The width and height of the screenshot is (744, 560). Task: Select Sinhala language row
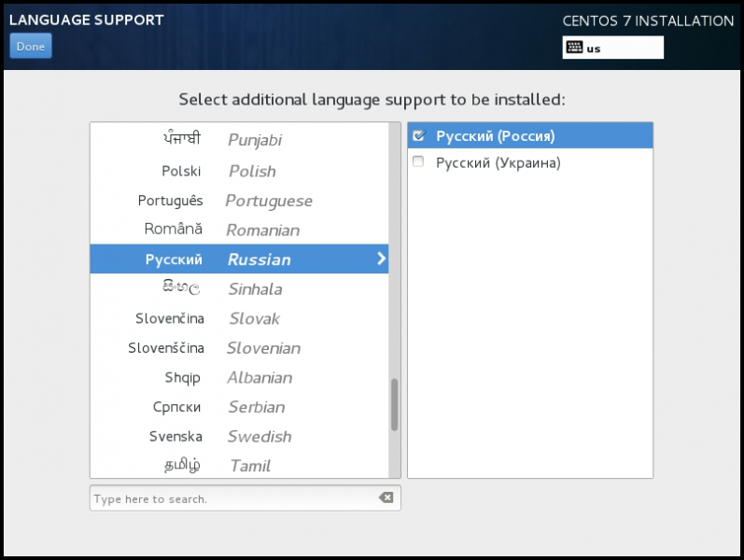(x=239, y=289)
